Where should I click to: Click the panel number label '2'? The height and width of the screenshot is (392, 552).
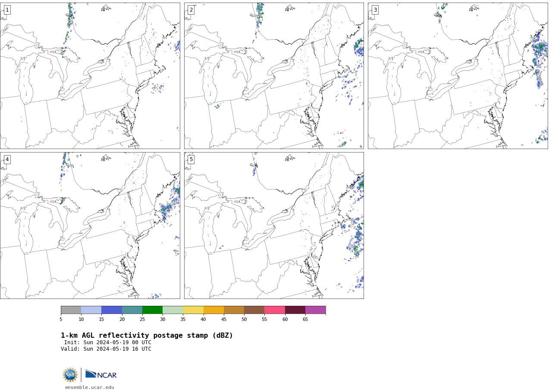coord(191,10)
